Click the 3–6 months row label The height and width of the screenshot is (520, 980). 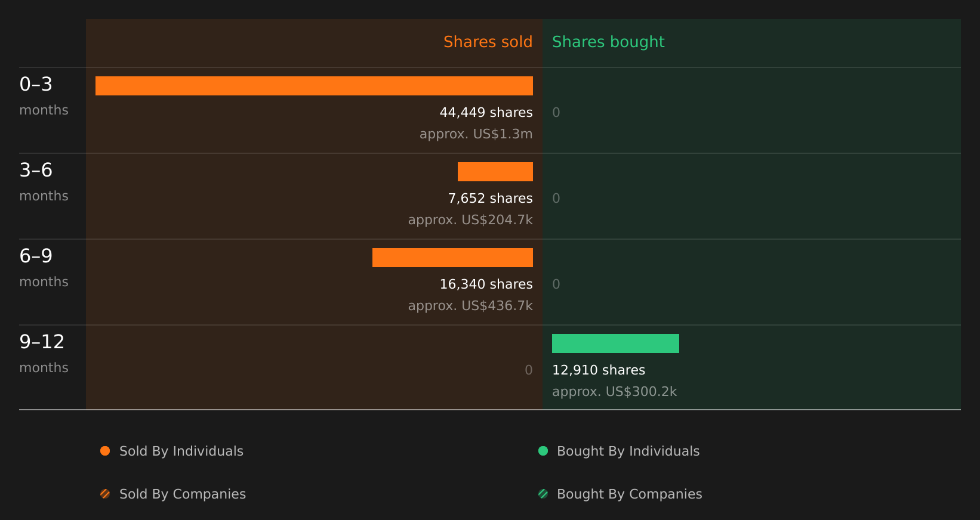coord(44,182)
